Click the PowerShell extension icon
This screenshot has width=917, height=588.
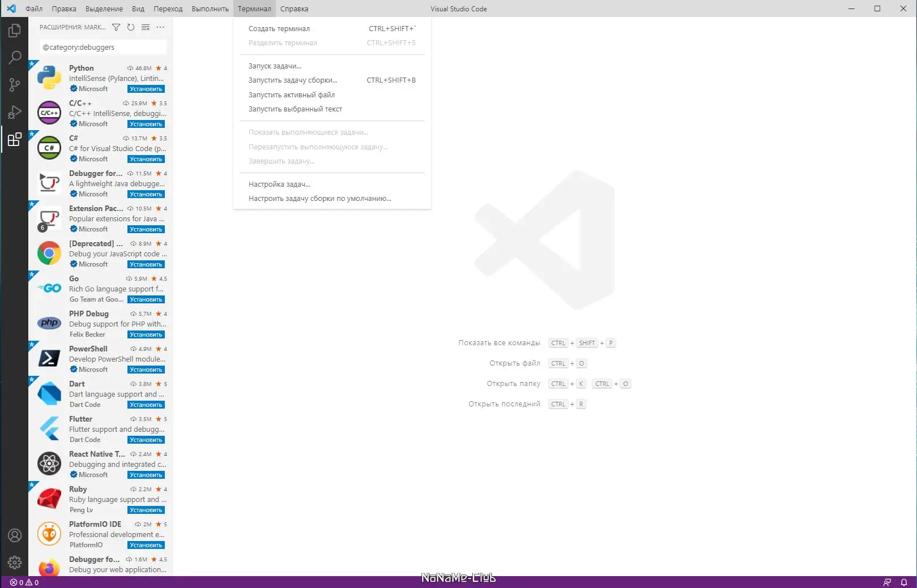coord(49,359)
